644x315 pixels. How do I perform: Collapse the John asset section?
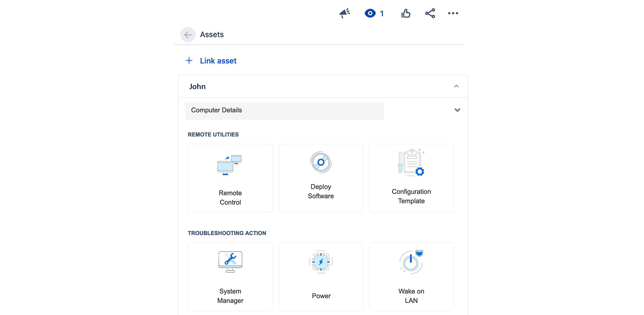click(456, 86)
